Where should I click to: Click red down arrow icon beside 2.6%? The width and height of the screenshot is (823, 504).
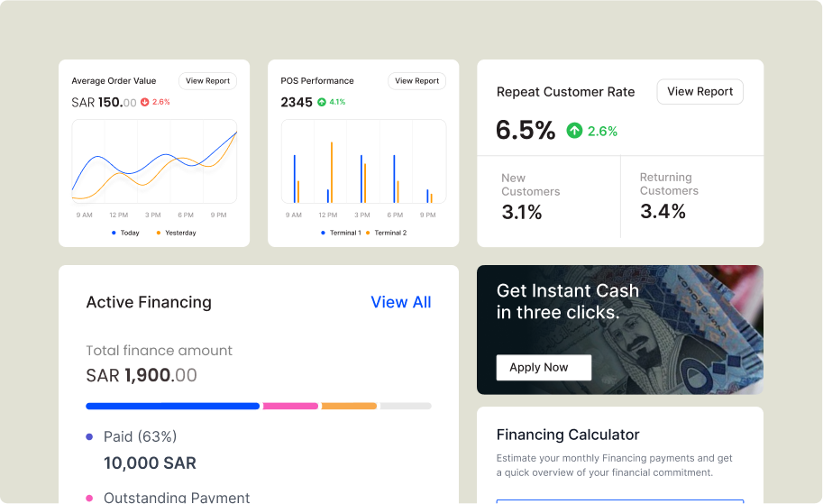tap(145, 103)
